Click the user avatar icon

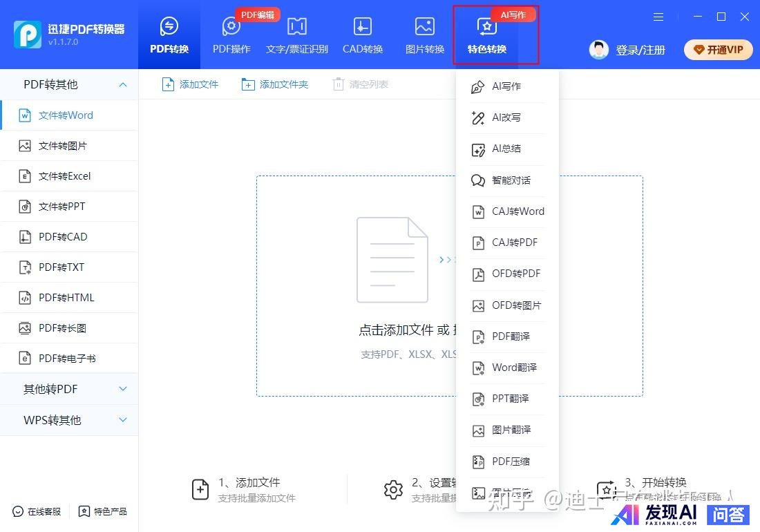pyautogui.click(x=599, y=50)
